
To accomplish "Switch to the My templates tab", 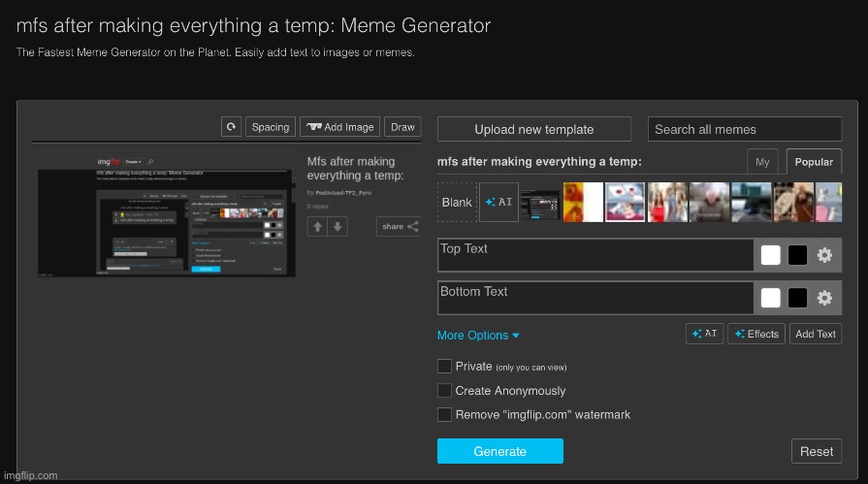I will (x=762, y=162).
